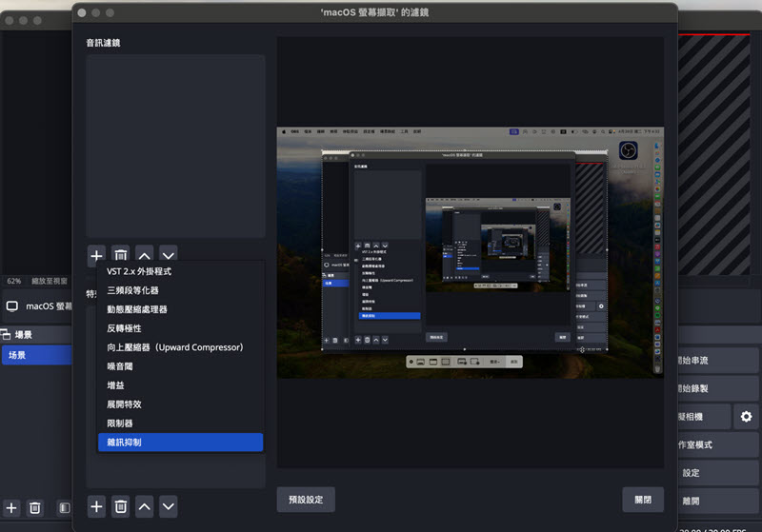The width and height of the screenshot is (762, 532).
Task: Select 場景 item in scenes list
Action: coord(37,355)
